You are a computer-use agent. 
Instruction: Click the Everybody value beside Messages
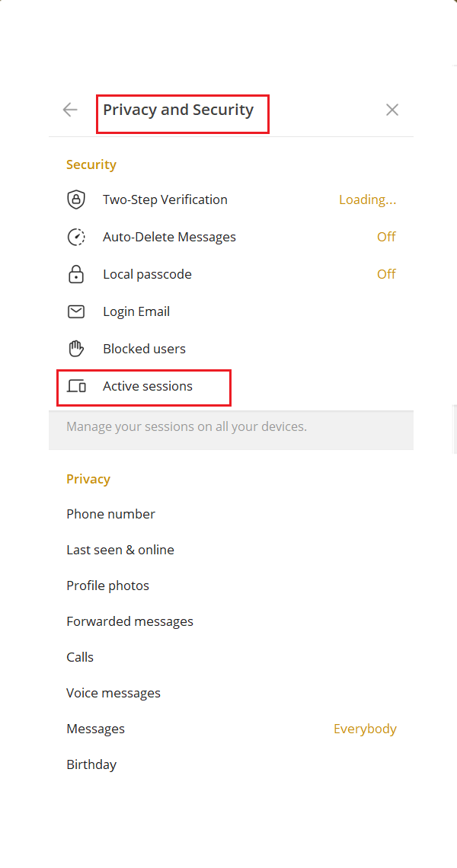tap(365, 729)
